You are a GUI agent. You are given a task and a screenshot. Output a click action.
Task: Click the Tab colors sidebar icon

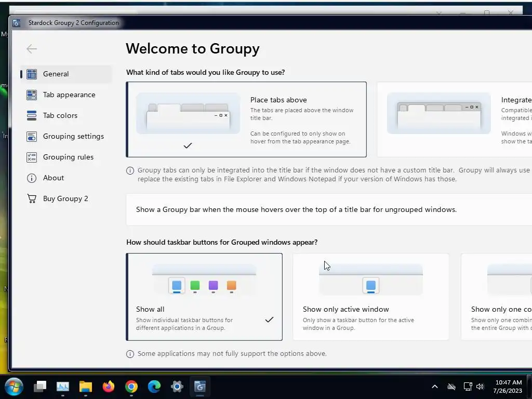coord(32,115)
